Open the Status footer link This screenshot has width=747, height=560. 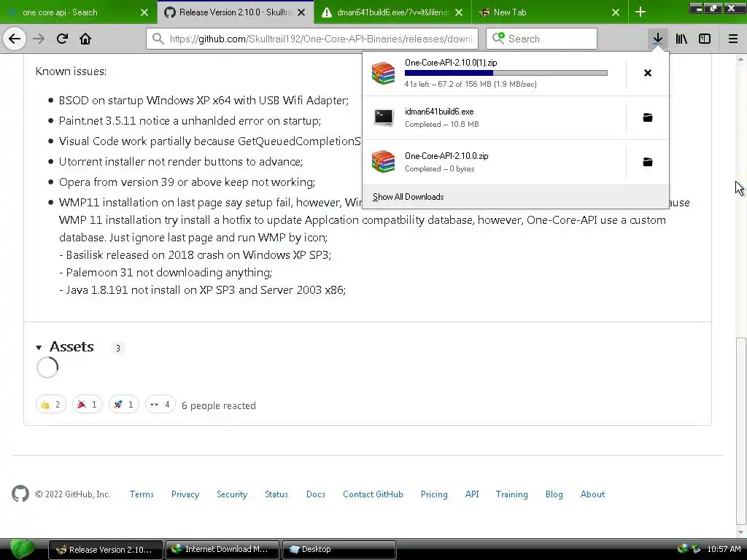point(276,494)
